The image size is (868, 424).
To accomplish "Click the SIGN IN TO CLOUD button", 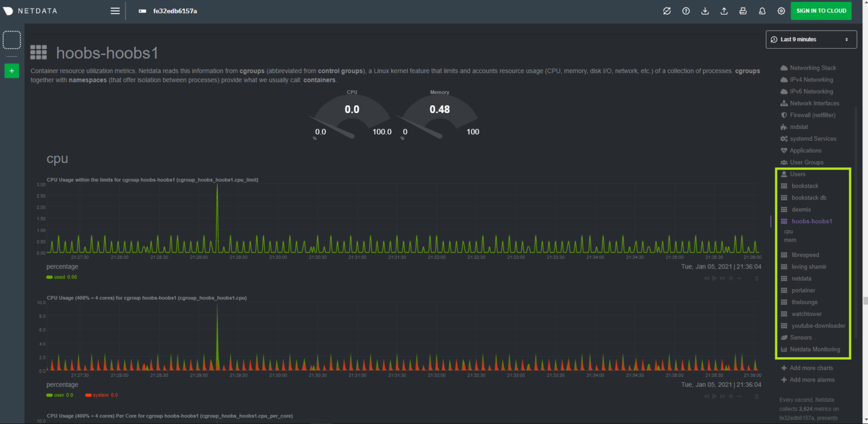I will click(821, 11).
